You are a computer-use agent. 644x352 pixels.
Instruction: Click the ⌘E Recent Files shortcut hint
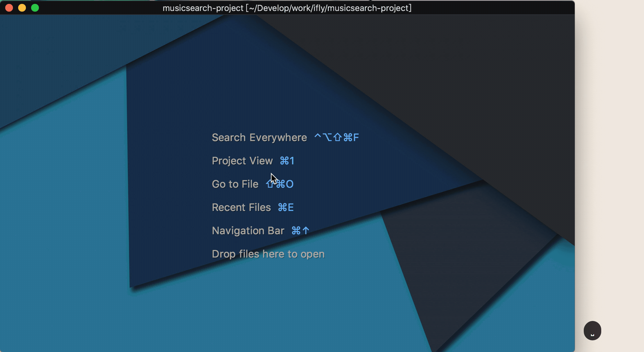point(286,207)
